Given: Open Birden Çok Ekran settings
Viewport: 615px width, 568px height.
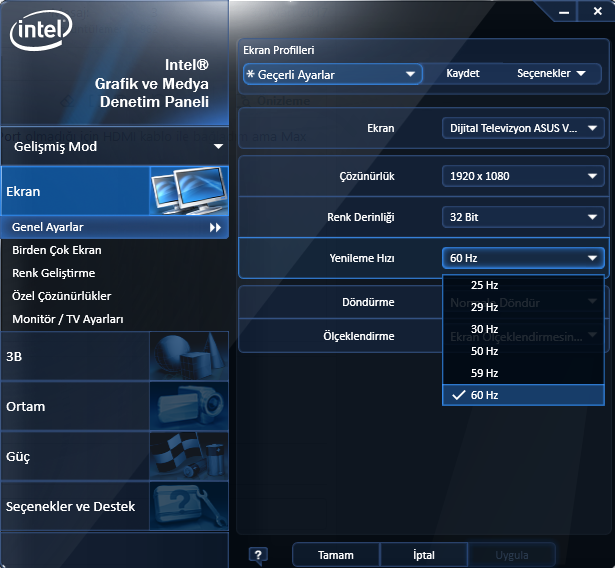Looking at the screenshot, I should [x=57, y=250].
